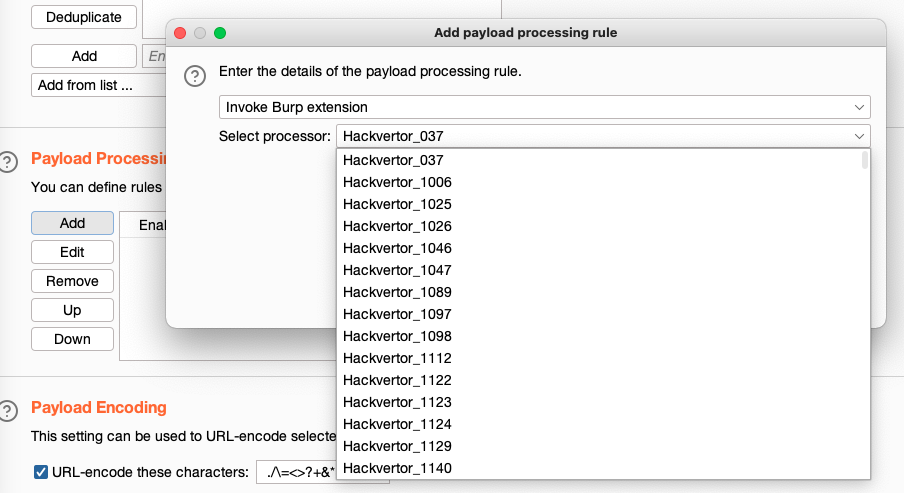Click Add button under Payload Processing
Screen dimensions: 904x493
pyautogui.click(x=72, y=223)
